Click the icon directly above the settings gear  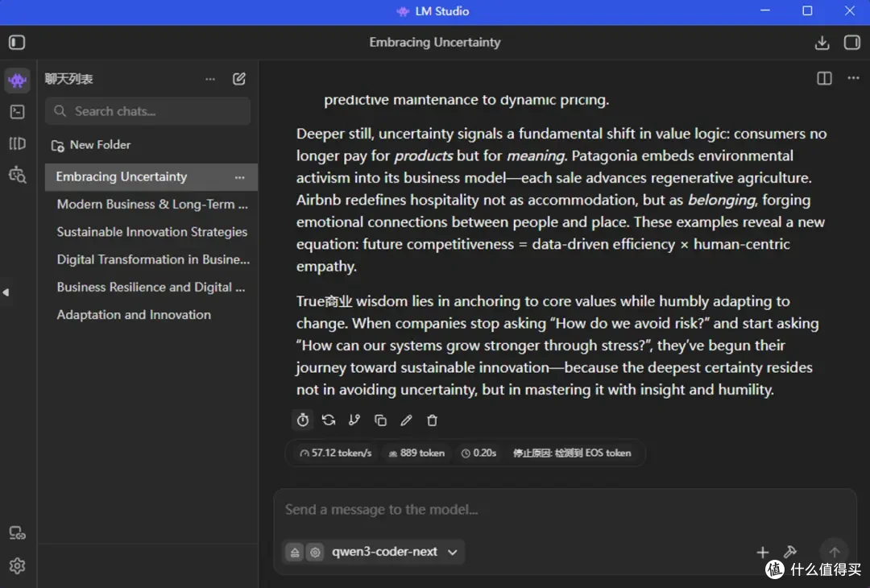(17, 534)
